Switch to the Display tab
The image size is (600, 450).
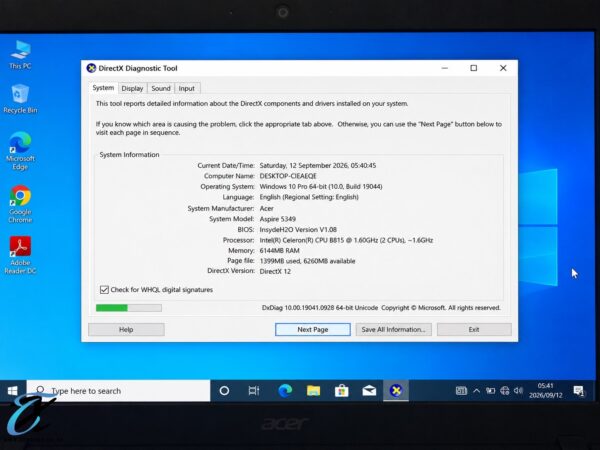tap(132, 88)
